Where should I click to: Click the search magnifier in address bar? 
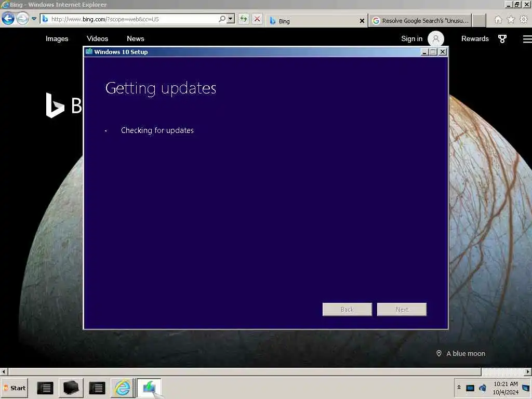222,19
